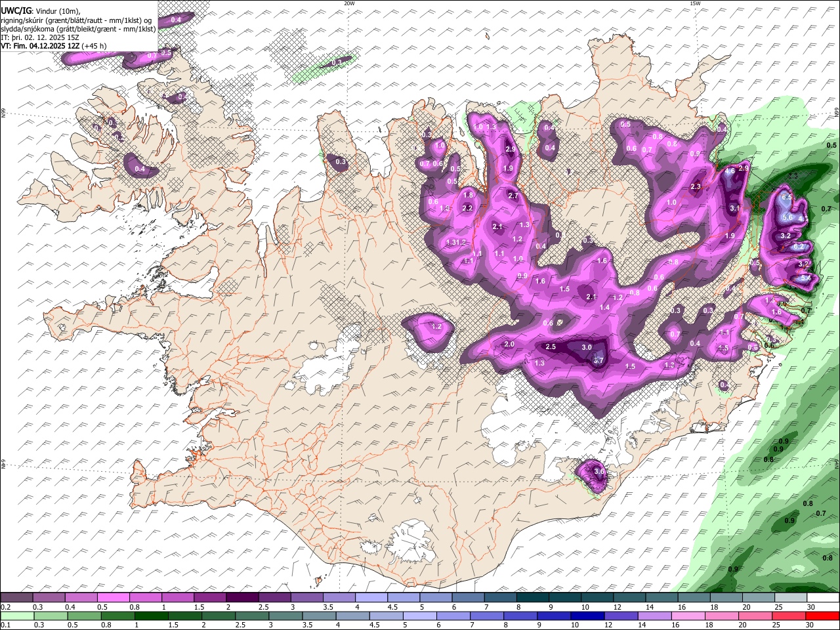Click the 3.6 snow value on south coast
Image resolution: width=840 pixels, height=630 pixels.
[x=598, y=471]
